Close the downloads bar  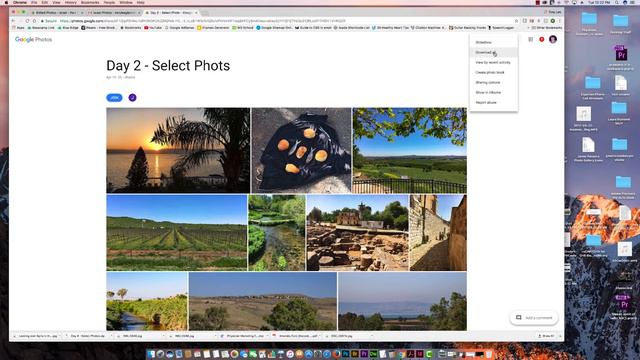coord(560,336)
